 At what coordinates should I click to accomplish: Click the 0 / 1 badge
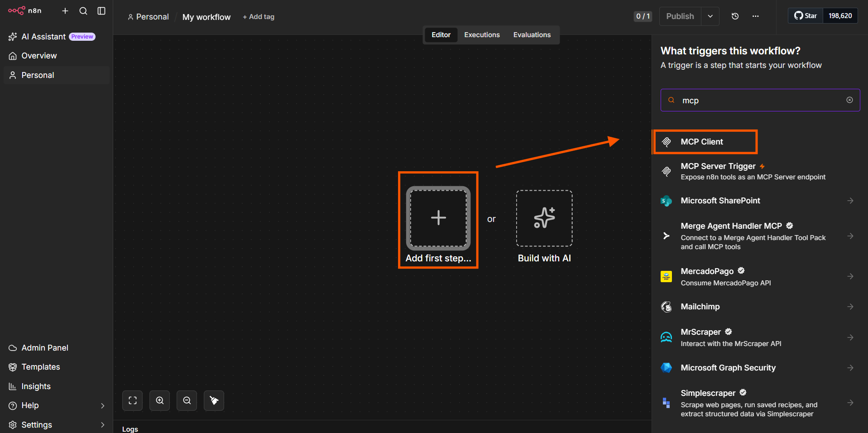pyautogui.click(x=643, y=16)
